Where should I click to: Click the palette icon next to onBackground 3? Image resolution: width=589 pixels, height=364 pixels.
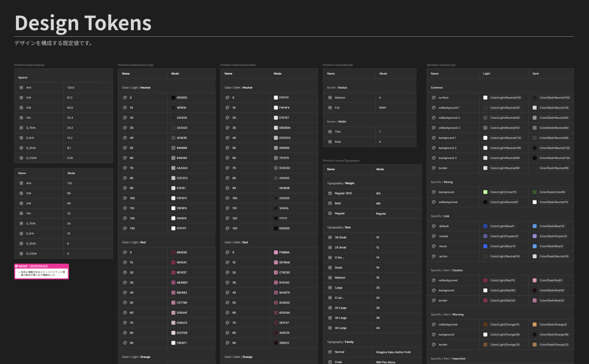coord(434,128)
